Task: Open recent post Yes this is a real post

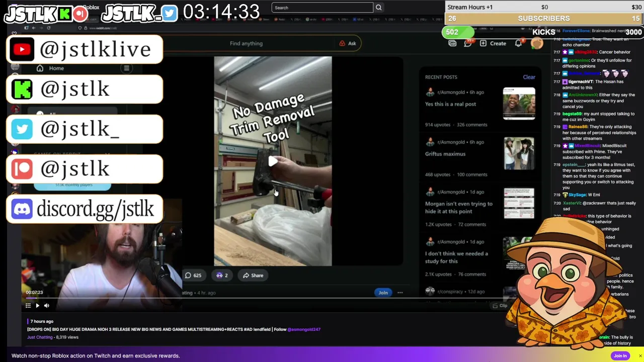Action: tap(450, 104)
